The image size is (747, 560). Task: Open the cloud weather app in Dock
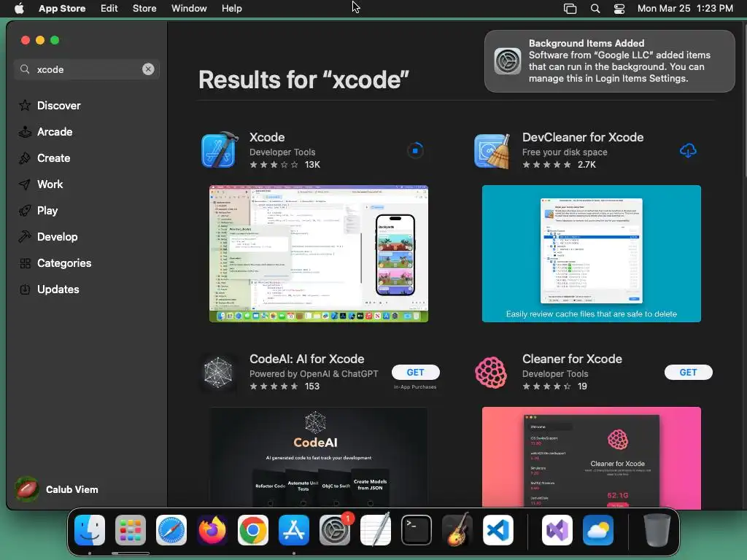tap(598, 530)
